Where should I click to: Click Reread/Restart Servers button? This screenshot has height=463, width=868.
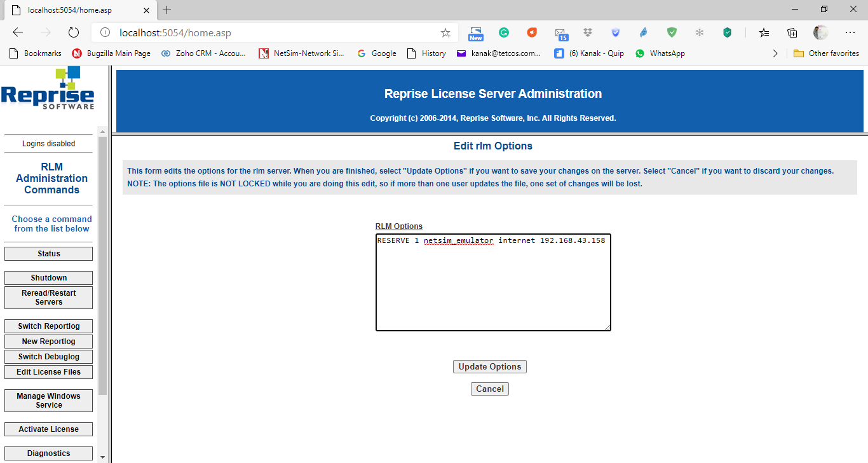pyautogui.click(x=48, y=298)
